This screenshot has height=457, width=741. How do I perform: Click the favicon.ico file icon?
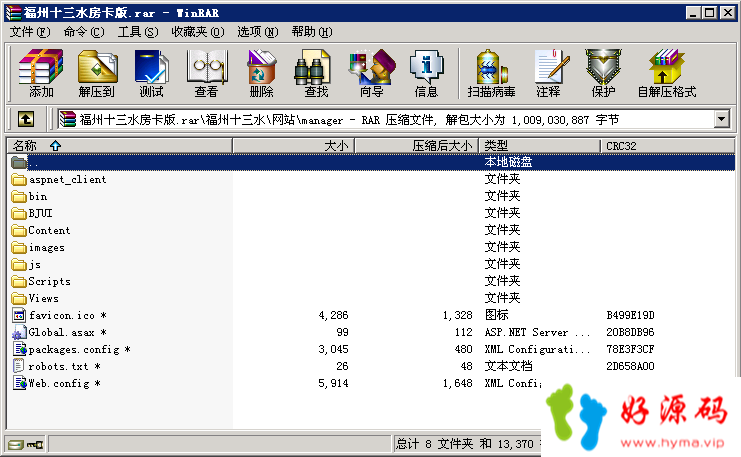pyautogui.click(x=19, y=315)
